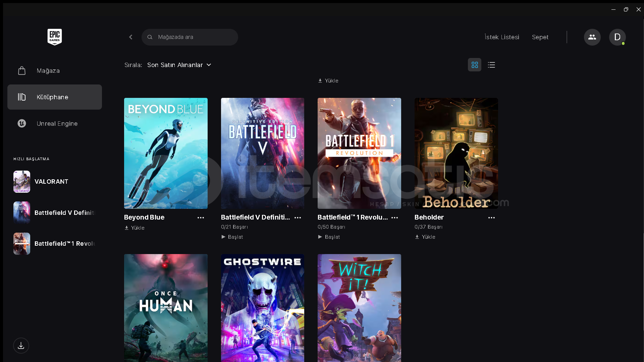This screenshot has height=362, width=644.
Task: Open Beholder options (three dots)
Action: coord(491,218)
